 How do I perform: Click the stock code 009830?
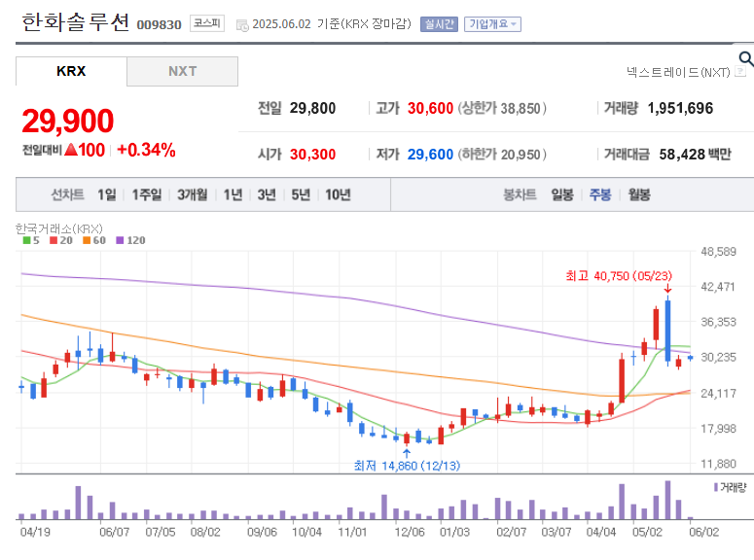click(x=160, y=25)
